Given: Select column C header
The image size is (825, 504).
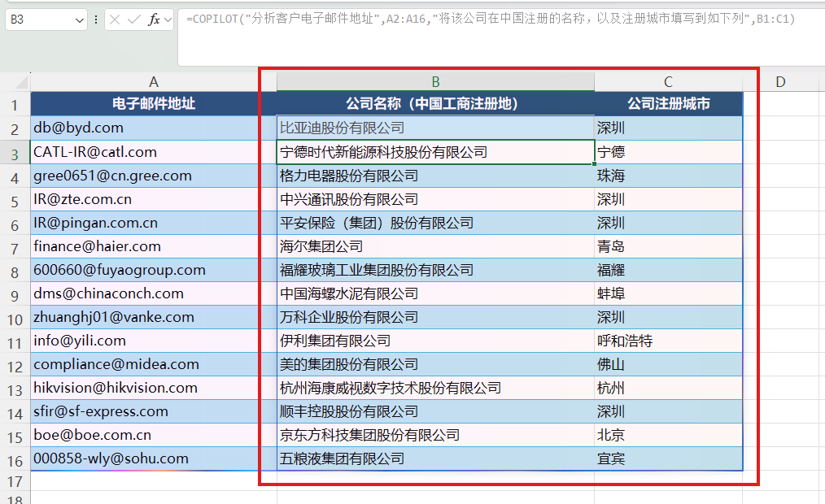Looking at the screenshot, I should [668, 82].
